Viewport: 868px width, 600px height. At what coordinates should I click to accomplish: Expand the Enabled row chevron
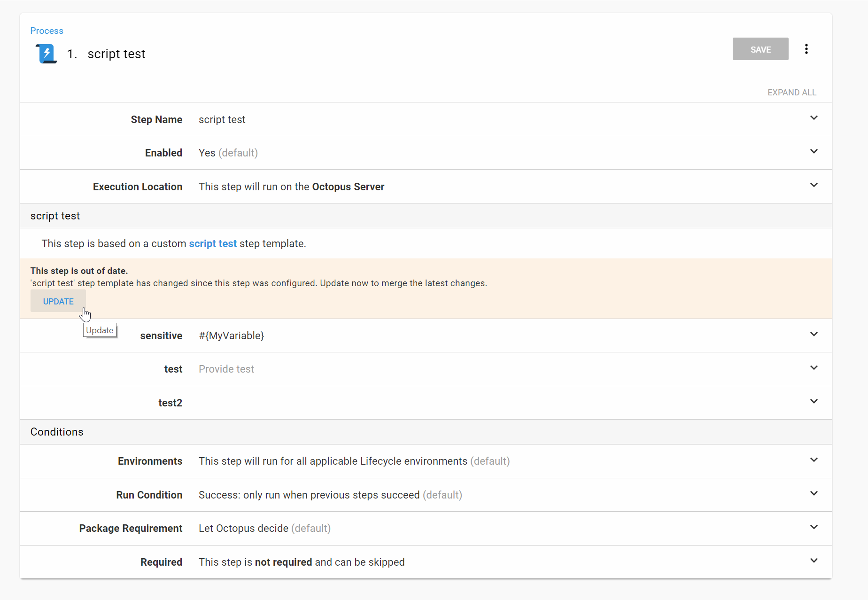click(814, 151)
